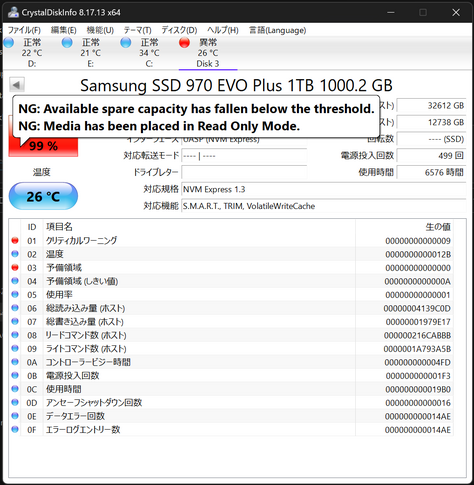This screenshot has height=485, width=474.
Task: Click blue indicator on ライトコマンド数 row
Action: click(15, 348)
